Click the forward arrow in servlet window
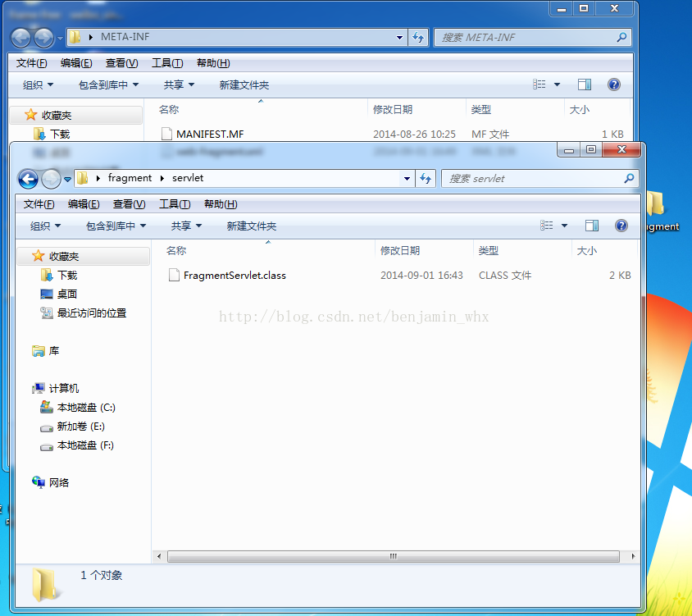 coord(51,179)
